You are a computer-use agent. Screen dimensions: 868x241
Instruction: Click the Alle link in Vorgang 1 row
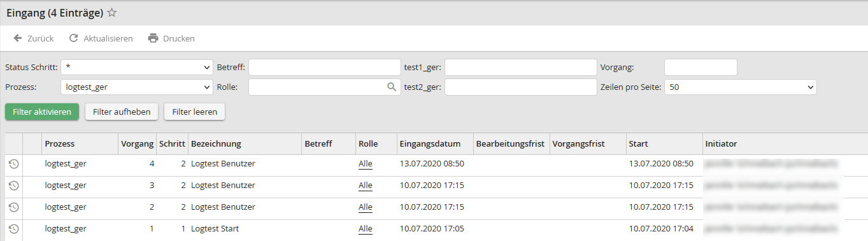[366, 229]
